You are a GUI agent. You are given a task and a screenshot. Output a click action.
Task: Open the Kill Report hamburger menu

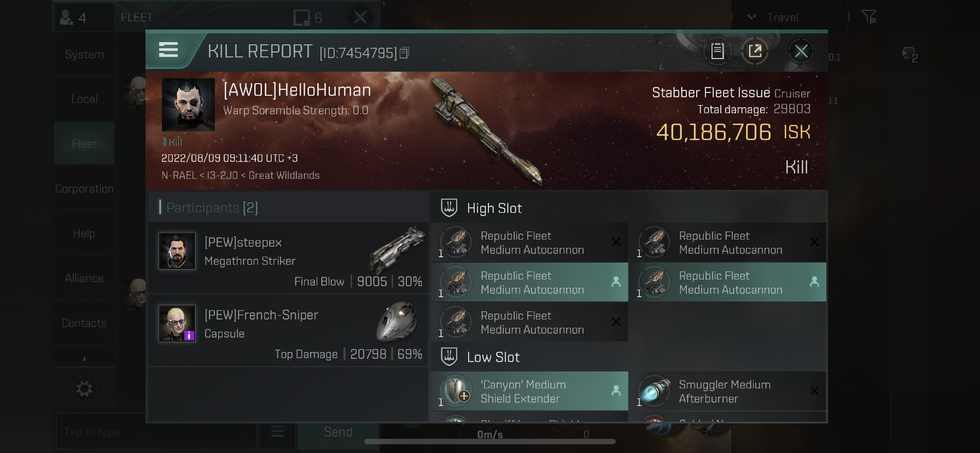tap(168, 50)
